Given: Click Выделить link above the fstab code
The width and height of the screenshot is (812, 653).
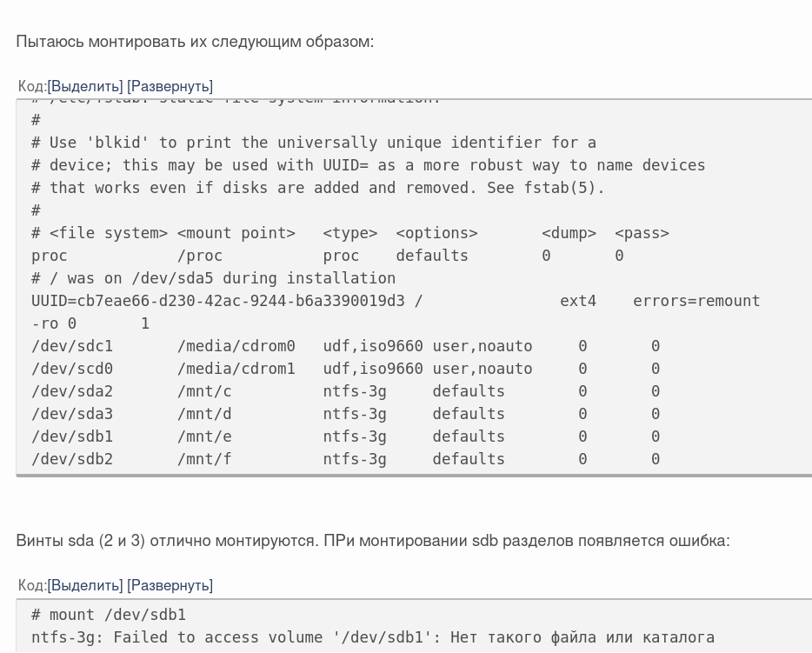Looking at the screenshot, I should pos(85,86).
